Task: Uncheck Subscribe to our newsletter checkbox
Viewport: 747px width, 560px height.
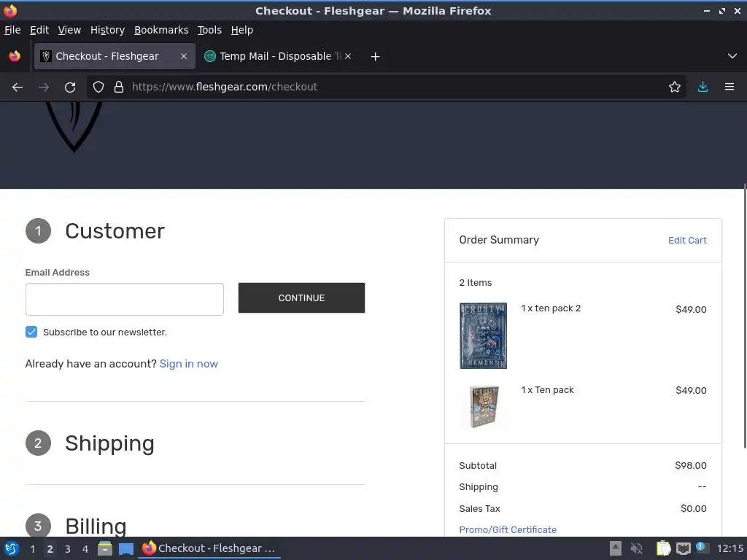Action: pos(31,332)
